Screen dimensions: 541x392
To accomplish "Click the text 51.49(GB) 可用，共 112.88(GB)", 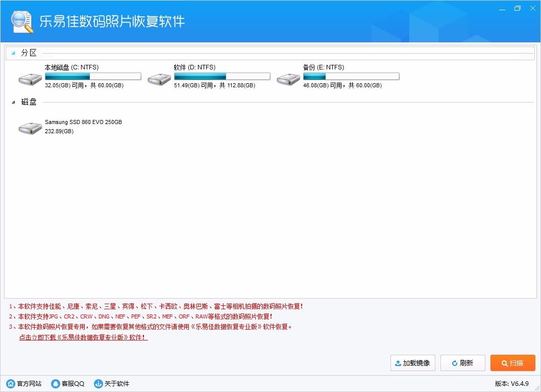I will point(214,85).
